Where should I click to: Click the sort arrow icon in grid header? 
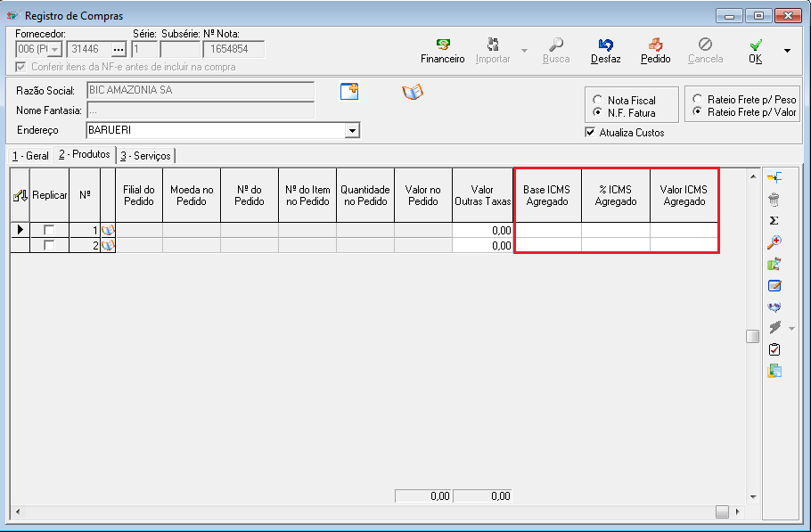click(x=20, y=195)
